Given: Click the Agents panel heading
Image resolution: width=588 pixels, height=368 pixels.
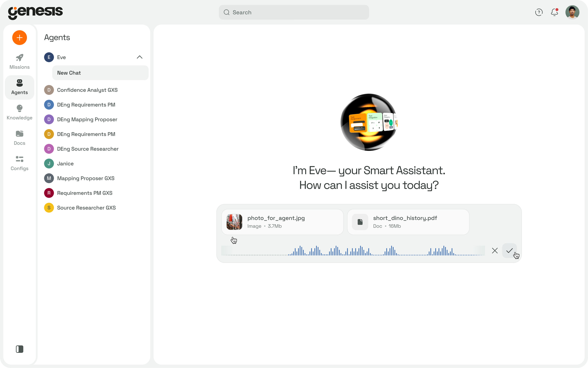Looking at the screenshot, I should coord(57,37).
